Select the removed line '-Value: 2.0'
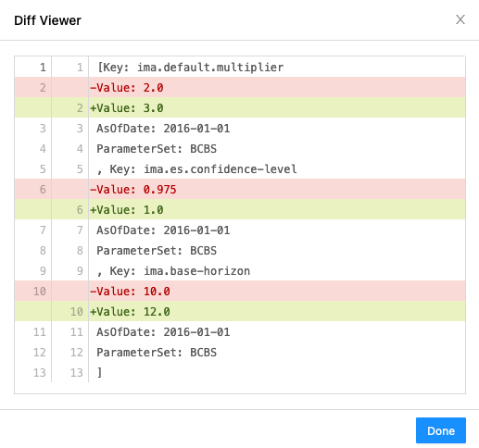The width and height of the screenshot is (479, 448). tap(240, 87)
